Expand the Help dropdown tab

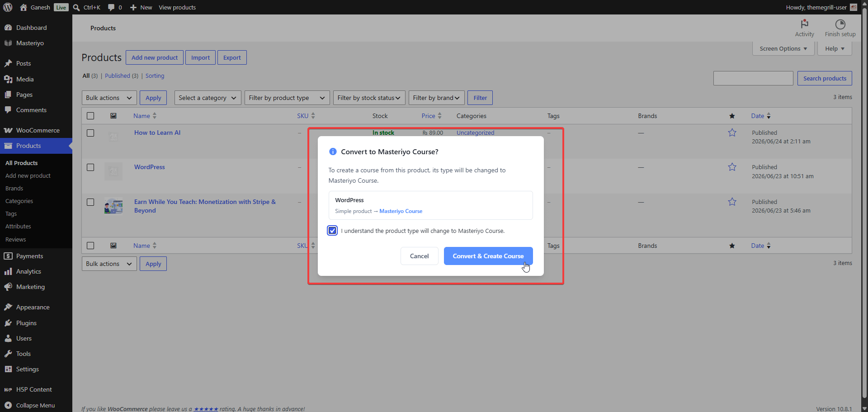[835, 48]
